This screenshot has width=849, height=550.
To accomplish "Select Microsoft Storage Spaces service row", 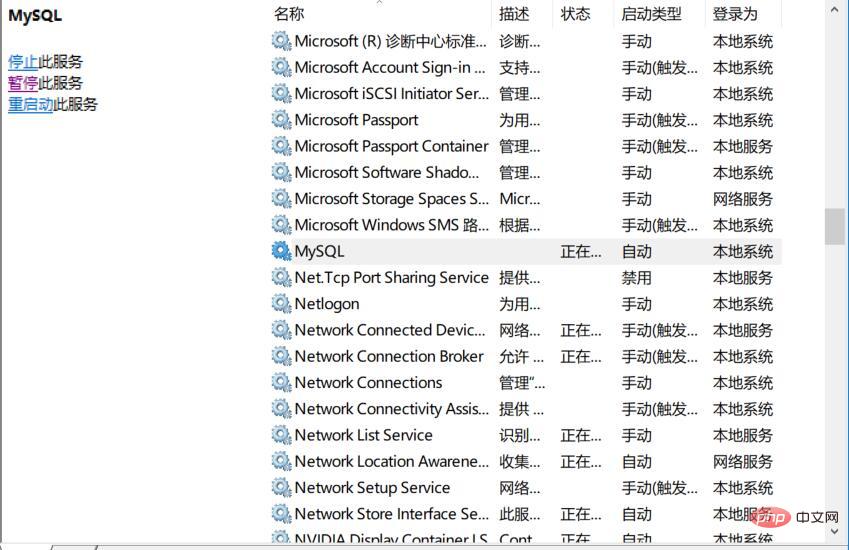I will coord(525,199).
